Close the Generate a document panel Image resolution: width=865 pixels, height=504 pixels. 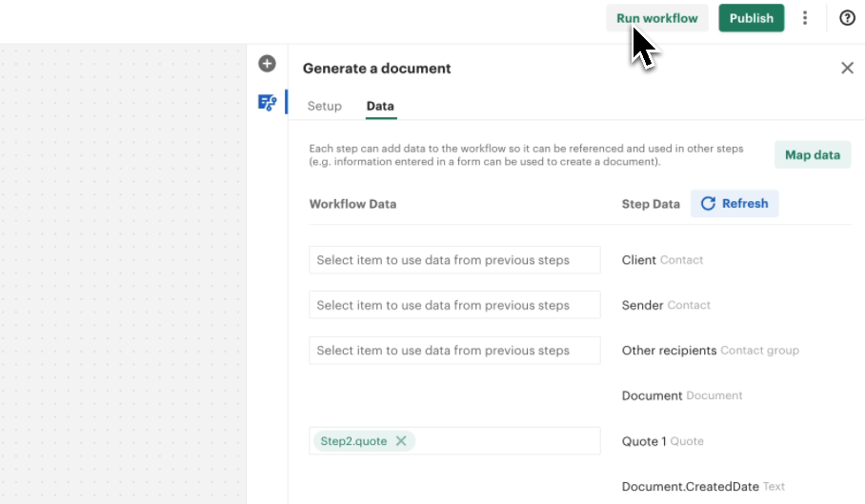click(x=847, y=68)
